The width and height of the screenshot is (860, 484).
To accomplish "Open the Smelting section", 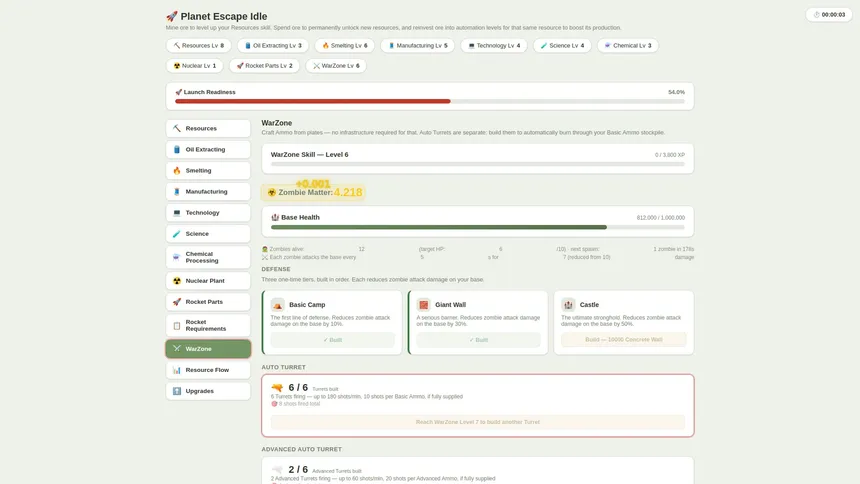I will pos(208,171).
